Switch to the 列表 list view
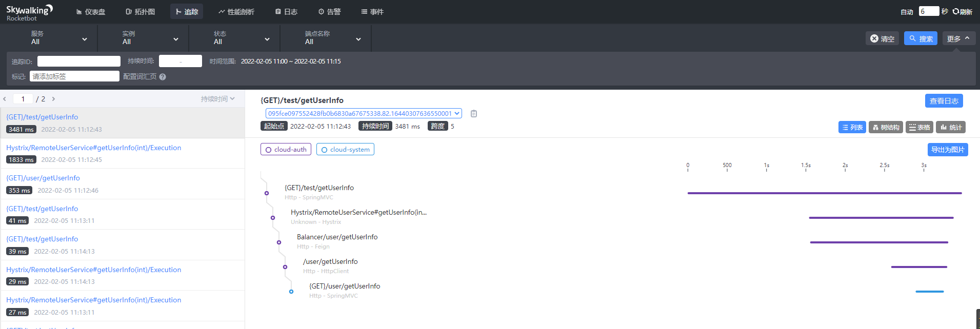Screen dimensions: 980x329 852,127
